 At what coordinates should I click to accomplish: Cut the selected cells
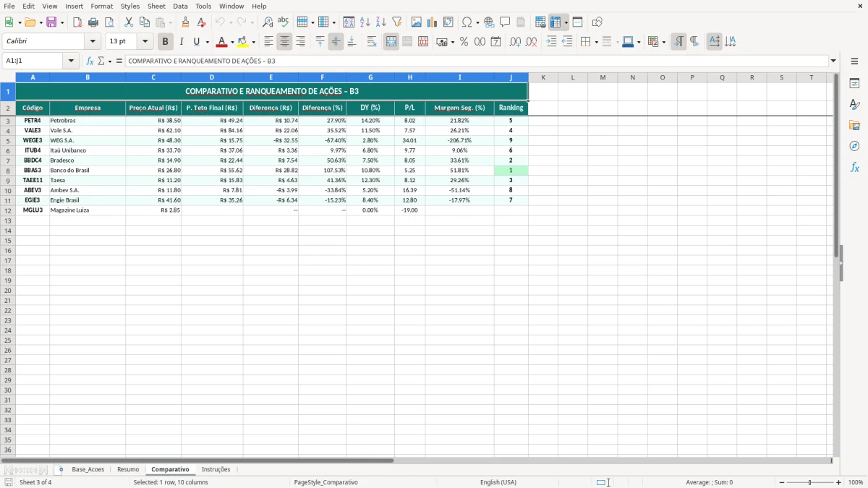tap(129, 22)
